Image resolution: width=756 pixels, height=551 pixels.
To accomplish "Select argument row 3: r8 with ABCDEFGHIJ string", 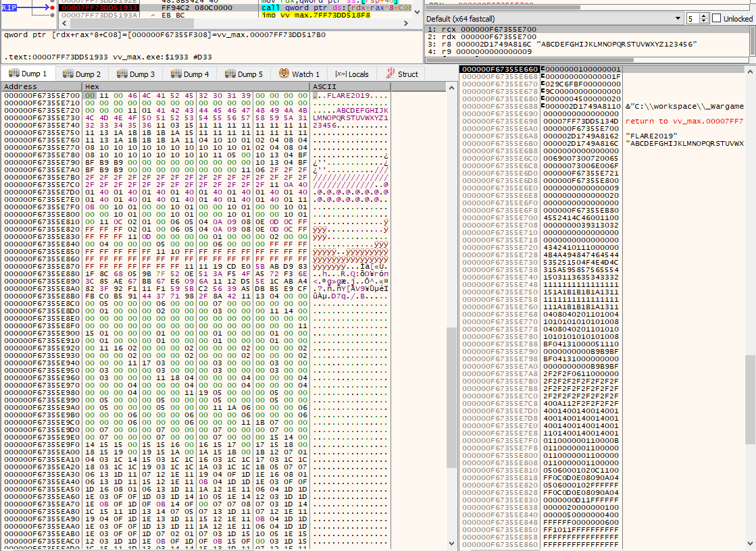I will coord(588,44).
